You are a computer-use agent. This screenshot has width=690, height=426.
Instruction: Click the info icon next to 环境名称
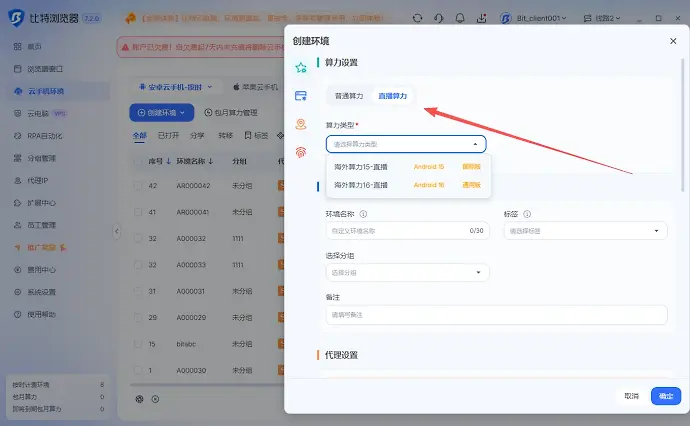[363, 214]
